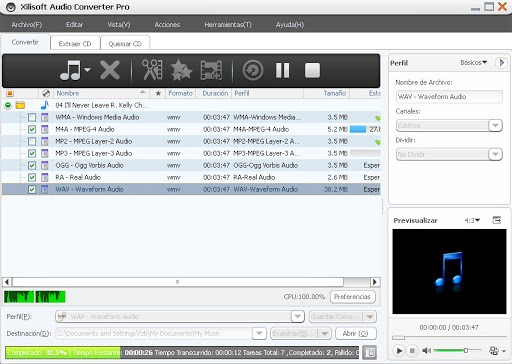Open the Dividir dropdown
This screenshot has width=512, height=364.
tap(495, 154)
